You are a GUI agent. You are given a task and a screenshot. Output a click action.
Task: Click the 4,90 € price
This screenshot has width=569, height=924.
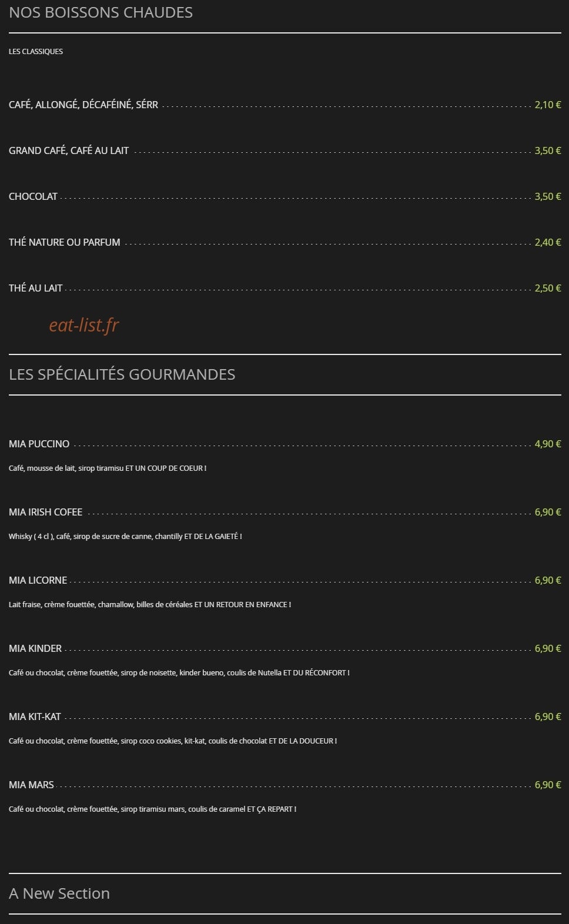point(548,444)
